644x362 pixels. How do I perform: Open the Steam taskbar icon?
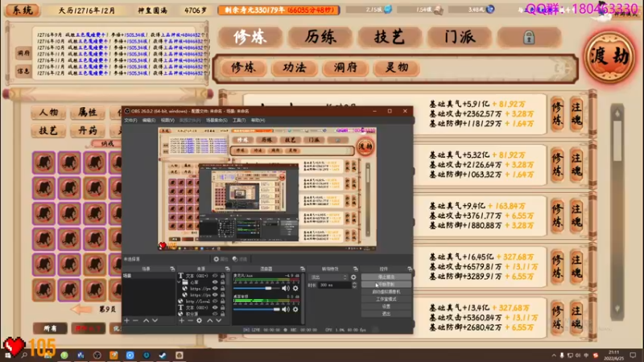(163, 355)
